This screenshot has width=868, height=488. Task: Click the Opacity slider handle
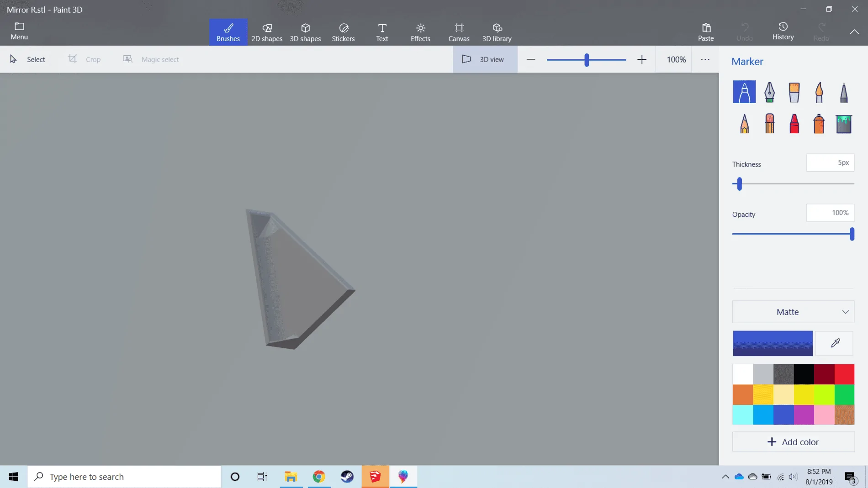tap(852, 234)
